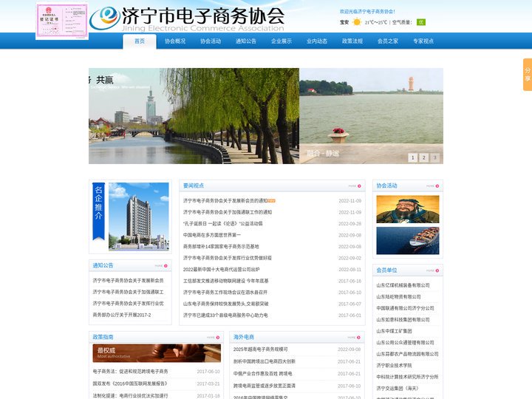Click MORE icon in 海外电商 header
The height and width of the screenshot is (399, 532).
pyautogui.click(x=354, y=337)
